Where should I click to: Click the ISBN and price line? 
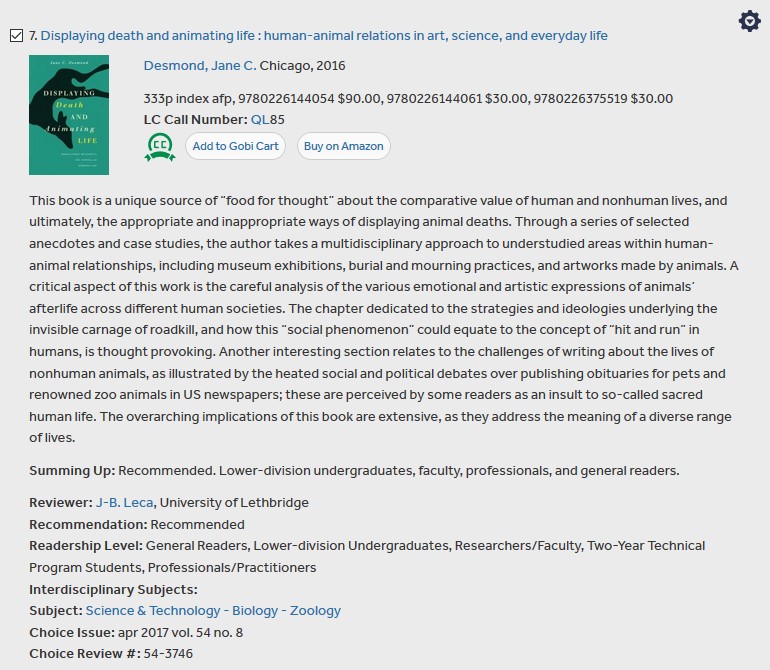point(408,98)
